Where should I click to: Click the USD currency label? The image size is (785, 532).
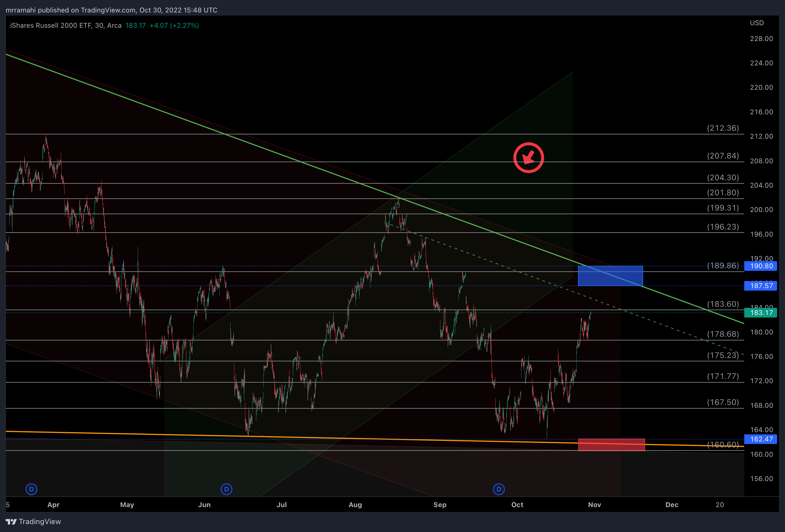click(757, 23)
